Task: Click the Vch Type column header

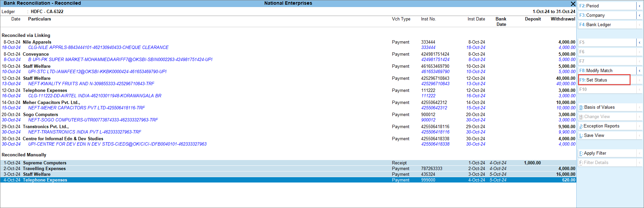Action: (401, 19)
